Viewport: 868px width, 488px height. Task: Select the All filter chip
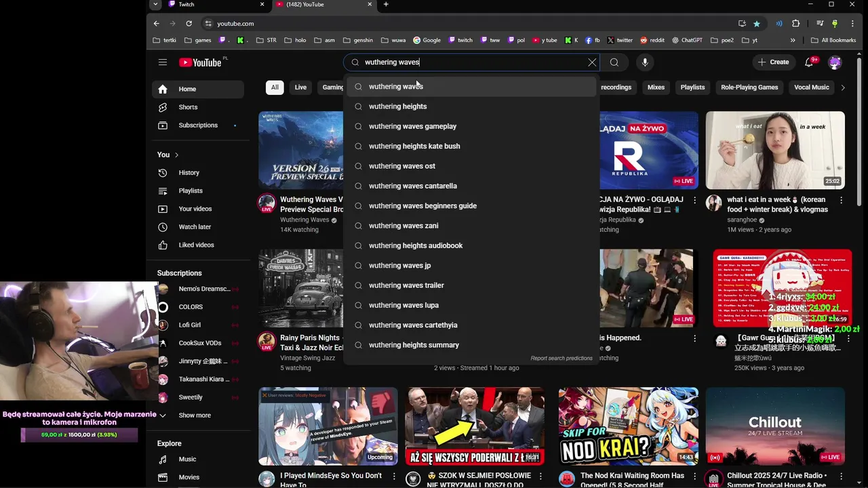pyautogui.click(x=275, y=87)
